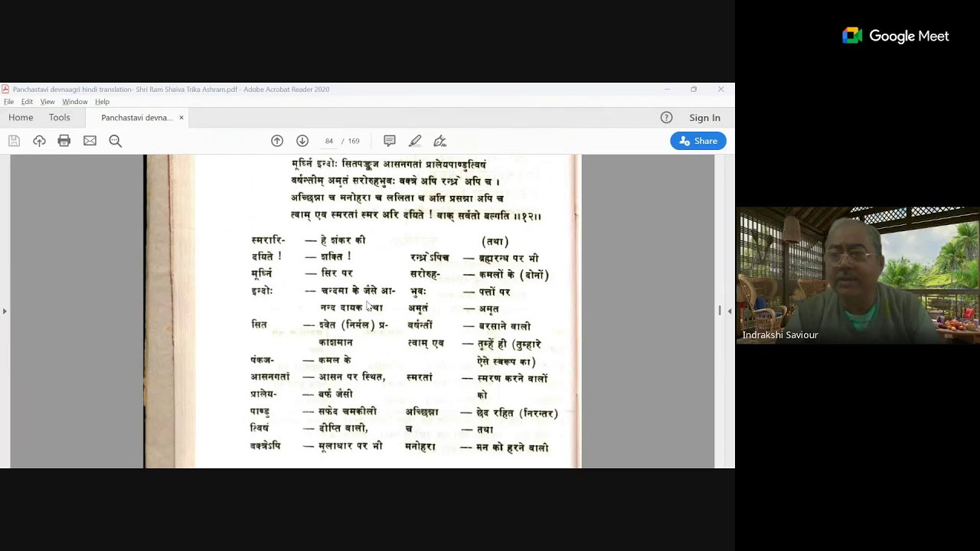Image resolution: width=980 pixels, height=551 pixels.
Task: Open the File menu
Action: click(8, 102)
